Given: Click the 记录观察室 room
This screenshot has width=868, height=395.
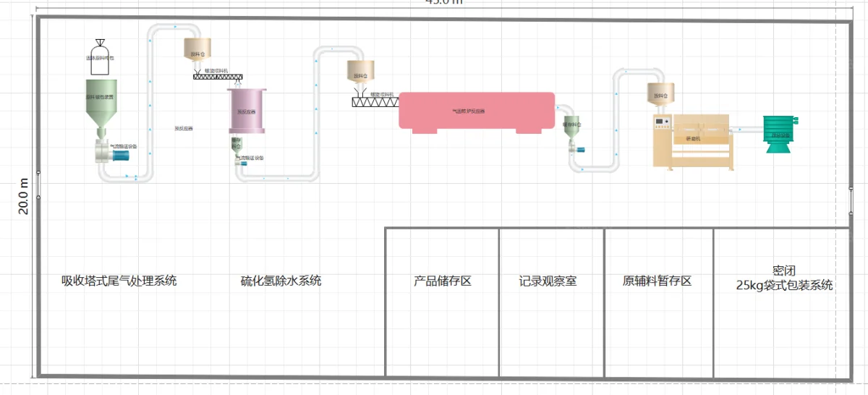Looking at the screenshot, I should click(551, 302).
